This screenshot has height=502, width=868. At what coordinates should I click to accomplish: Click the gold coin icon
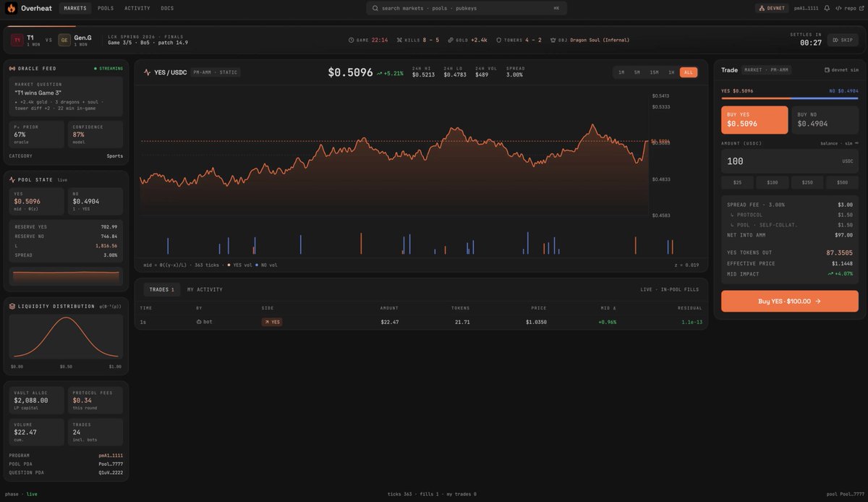click(x=451, y=41)
